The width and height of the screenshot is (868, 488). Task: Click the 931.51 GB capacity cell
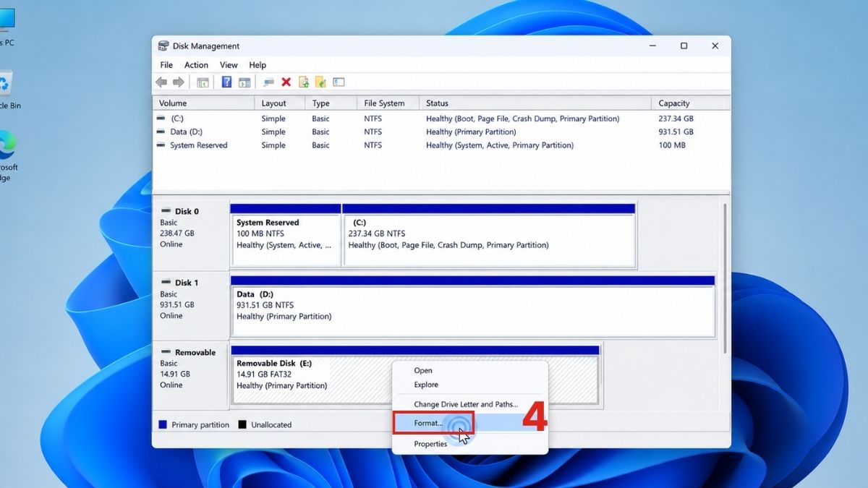pos(676,132)
